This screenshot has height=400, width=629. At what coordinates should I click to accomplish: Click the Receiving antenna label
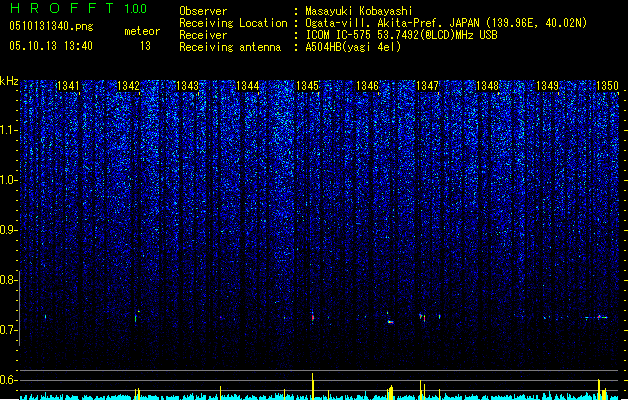tap(230, 47)
